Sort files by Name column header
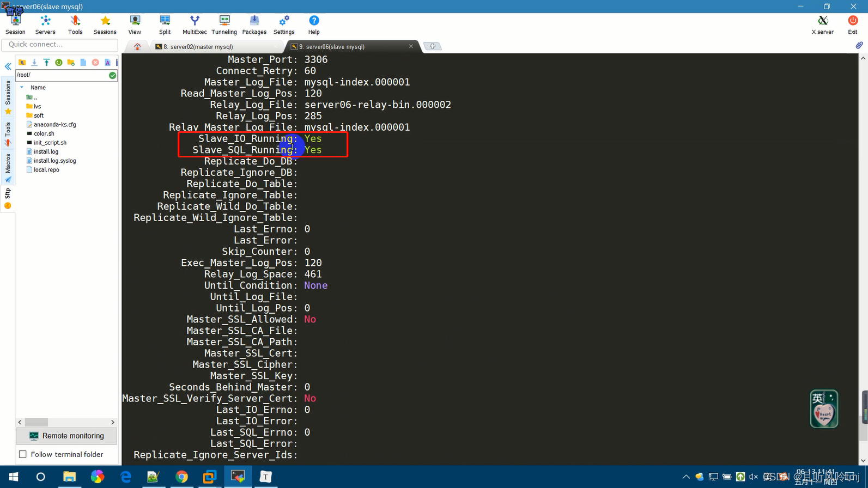 pyautogui.click(x=38, y=88)
